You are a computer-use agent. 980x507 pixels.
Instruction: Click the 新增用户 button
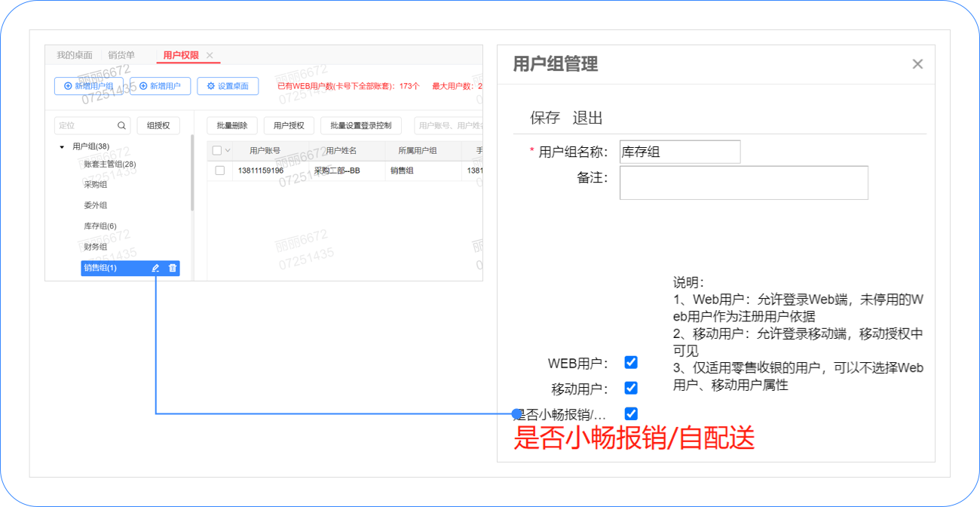[160, 86]
